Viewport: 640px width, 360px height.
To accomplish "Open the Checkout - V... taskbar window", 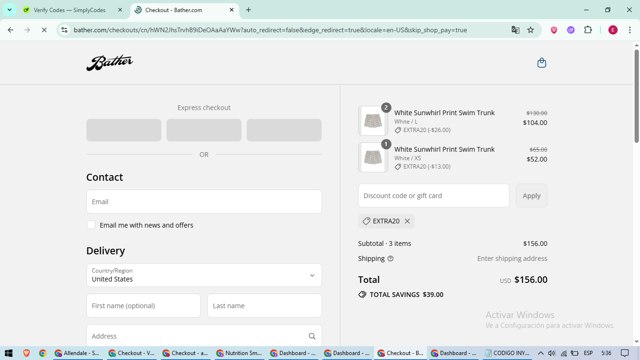I will (x=131, y=353).
